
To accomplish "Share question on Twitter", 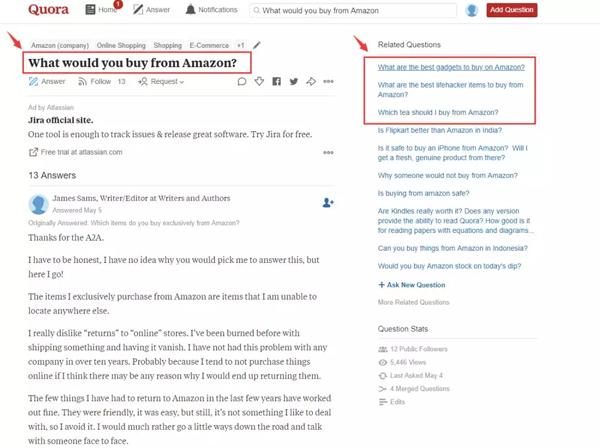I will coord(293,81).
